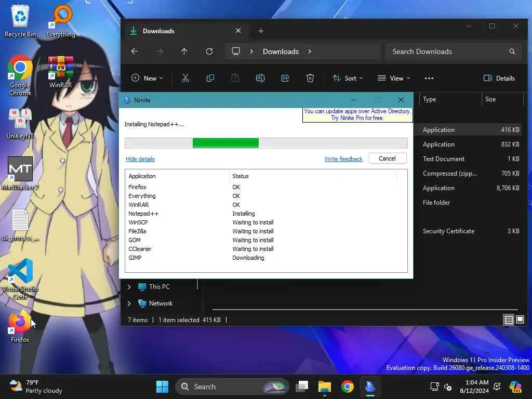Click the Delete trash icon in Explorer
The image size is (532, 399).
pyautogui.click(x=310, y=78)
